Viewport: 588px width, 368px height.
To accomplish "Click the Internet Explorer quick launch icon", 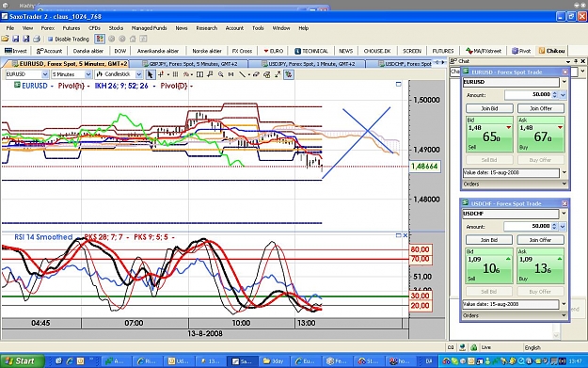I will pos(70,360).
